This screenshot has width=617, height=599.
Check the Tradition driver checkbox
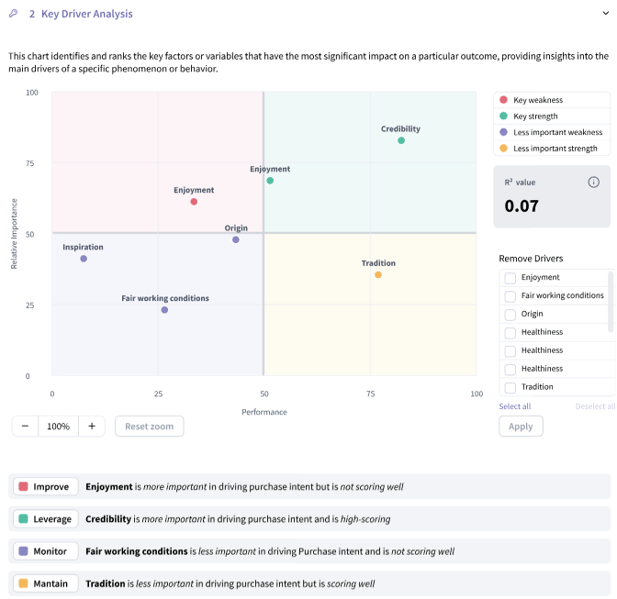(x=510, y=388)
